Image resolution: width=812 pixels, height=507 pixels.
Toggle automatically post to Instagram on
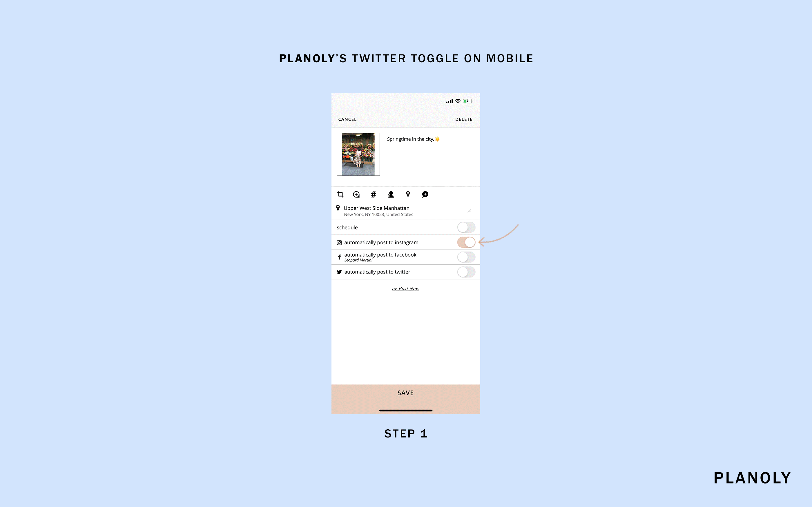pyautogui.click(x=466, y=242)
